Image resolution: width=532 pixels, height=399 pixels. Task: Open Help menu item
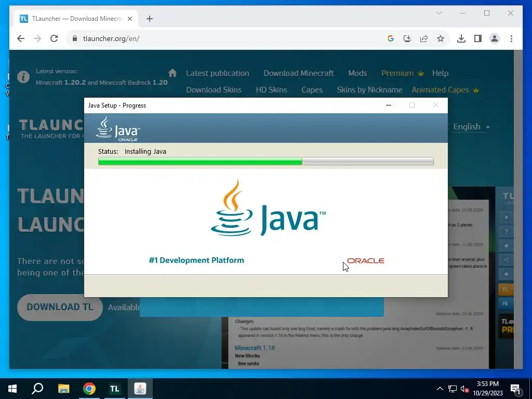point(441,73)
